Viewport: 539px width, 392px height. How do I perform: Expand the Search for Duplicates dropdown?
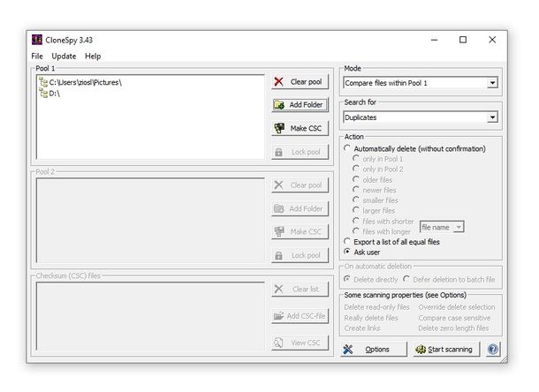pos(492,117)
